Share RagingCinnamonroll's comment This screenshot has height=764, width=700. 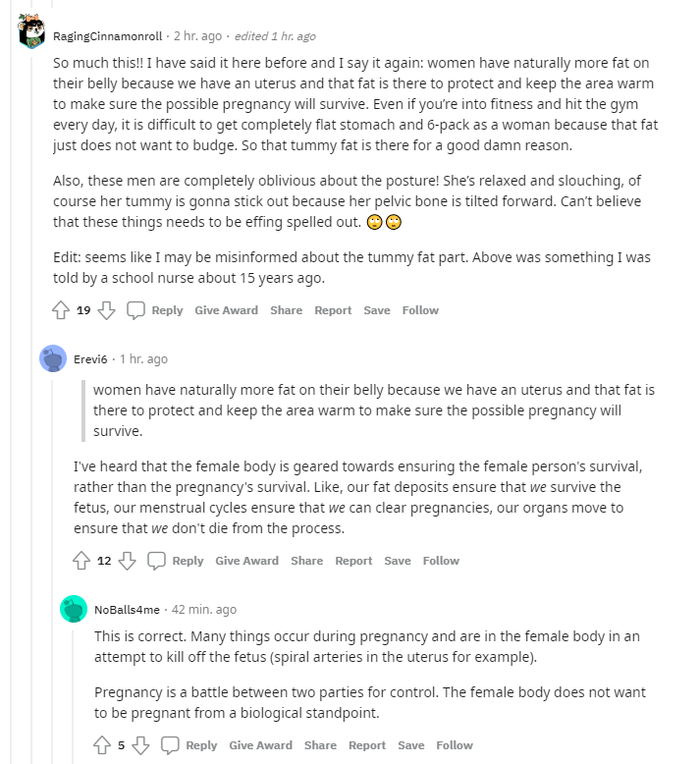[287, 310]
